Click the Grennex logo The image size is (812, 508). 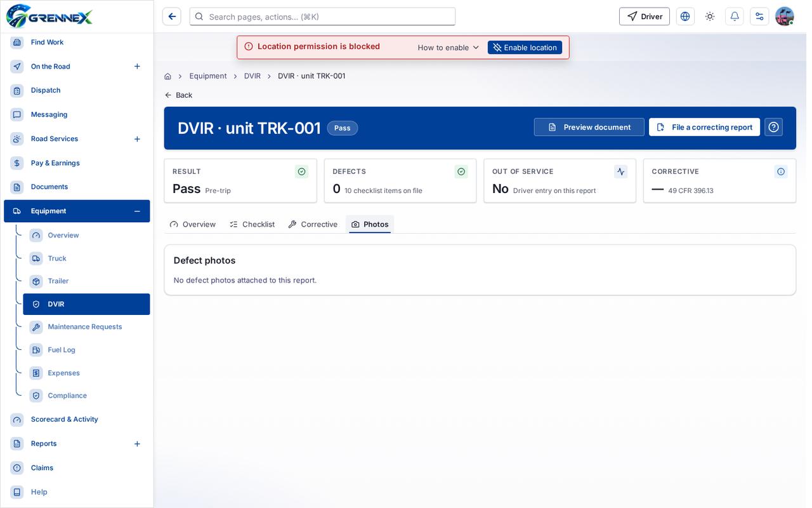tap(49, 16)
